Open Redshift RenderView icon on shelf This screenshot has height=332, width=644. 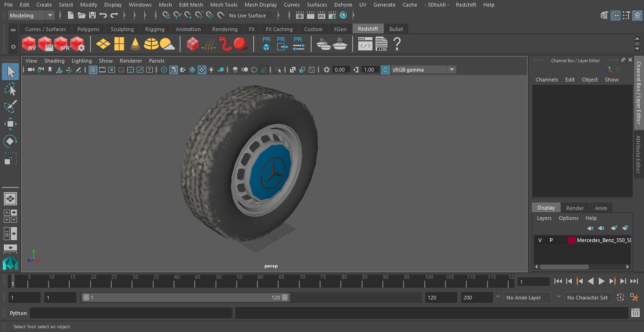point(29,44)
